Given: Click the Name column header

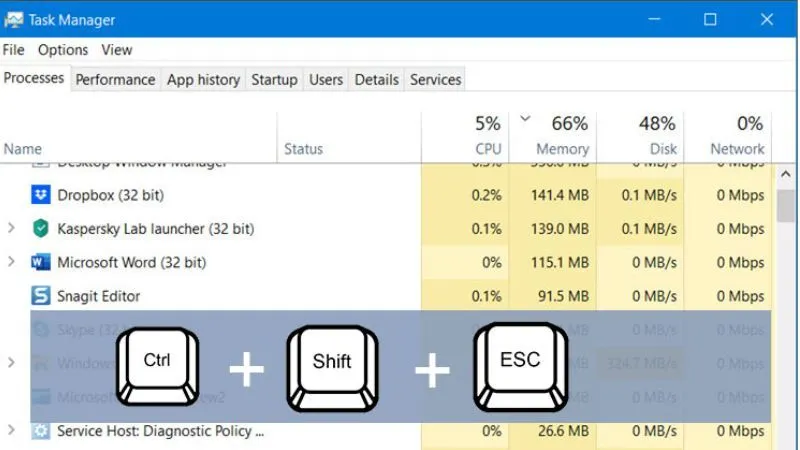Looking at the screenshot, I should coord(23,149).
